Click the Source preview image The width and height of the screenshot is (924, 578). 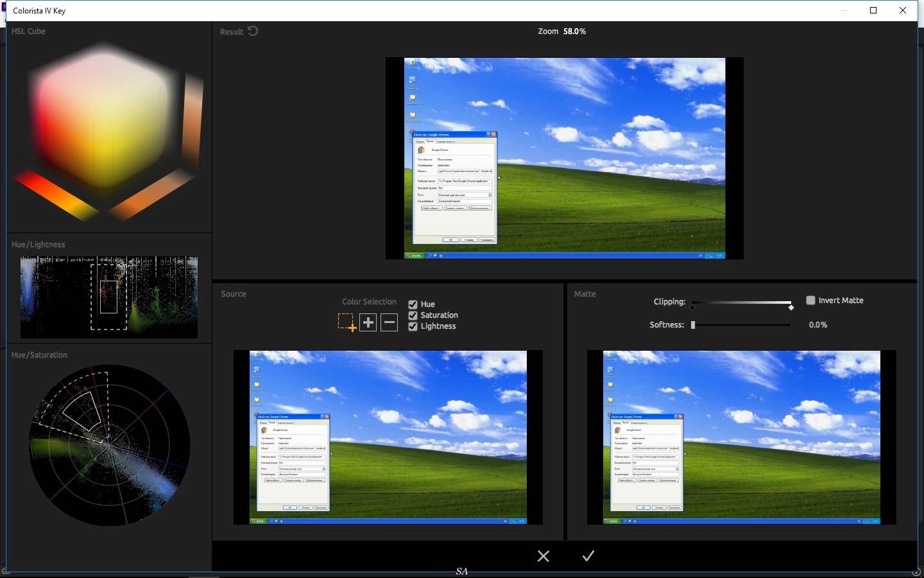pos(388,437)
